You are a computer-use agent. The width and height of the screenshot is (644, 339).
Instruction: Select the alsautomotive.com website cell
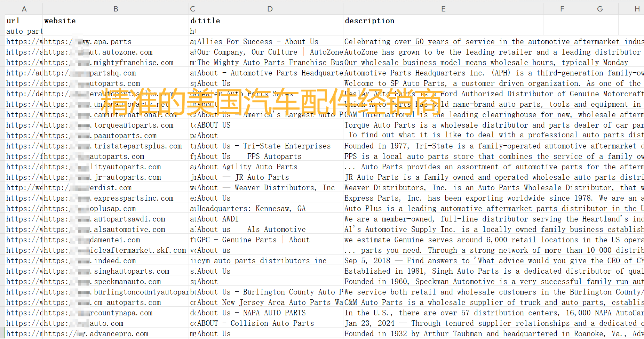tap(116, 229)
